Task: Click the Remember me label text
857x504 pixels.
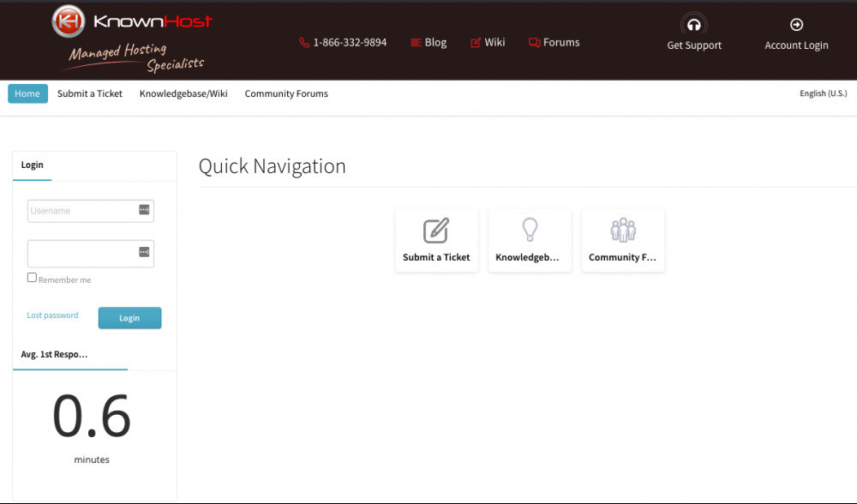Action: pos(64,280)
